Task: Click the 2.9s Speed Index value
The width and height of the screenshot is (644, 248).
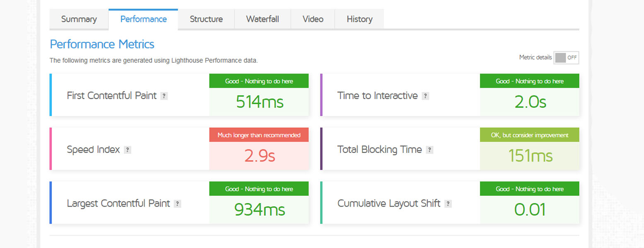Action: [x=259, y=156]
